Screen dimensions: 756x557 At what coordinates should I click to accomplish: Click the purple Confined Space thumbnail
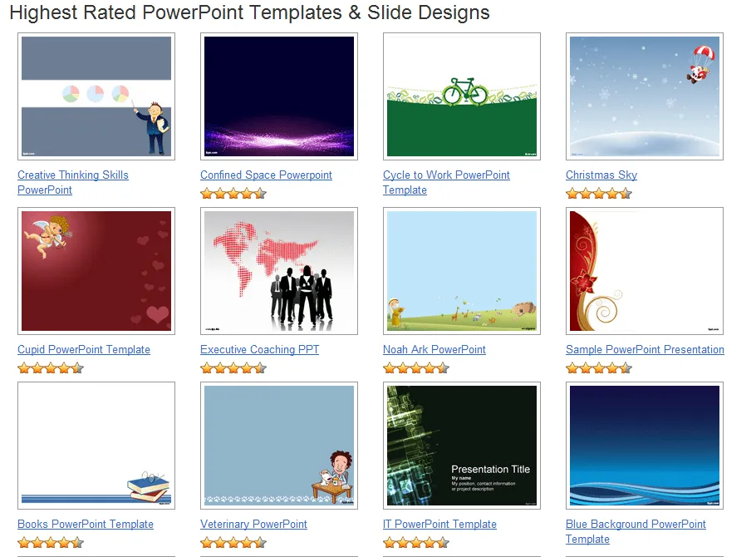point(279,96)
